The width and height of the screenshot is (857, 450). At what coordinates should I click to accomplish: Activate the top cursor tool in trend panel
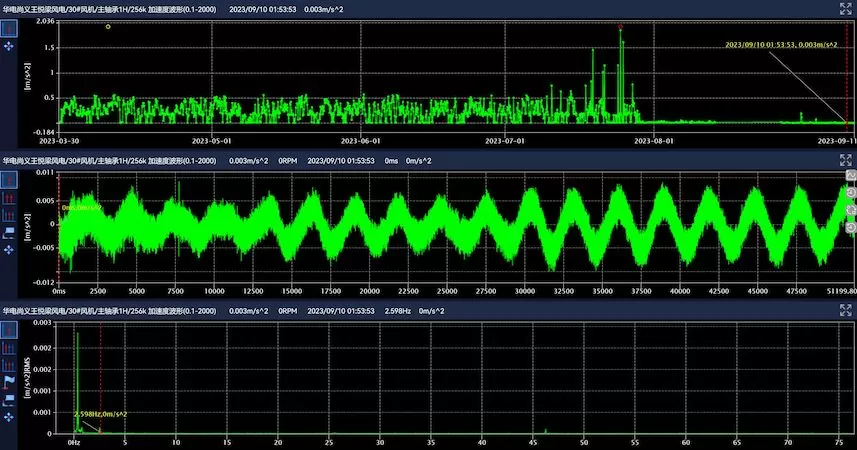pyautogui.click(x=9, y=28)
